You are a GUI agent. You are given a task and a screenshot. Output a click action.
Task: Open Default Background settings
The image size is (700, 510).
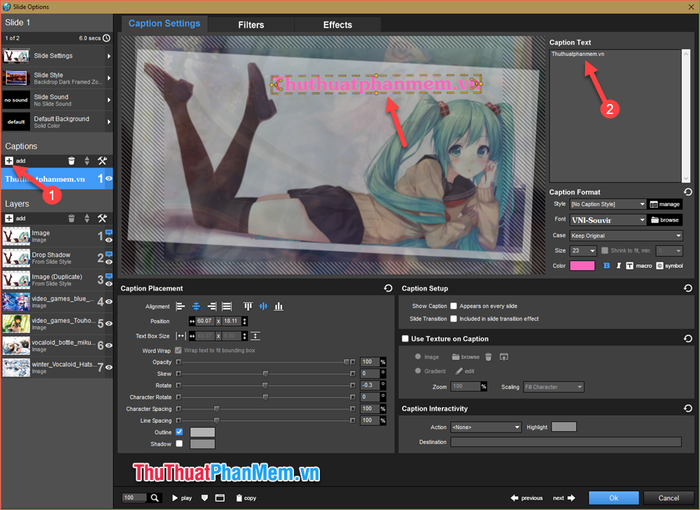pyautogui.click(x=57, y=121)
